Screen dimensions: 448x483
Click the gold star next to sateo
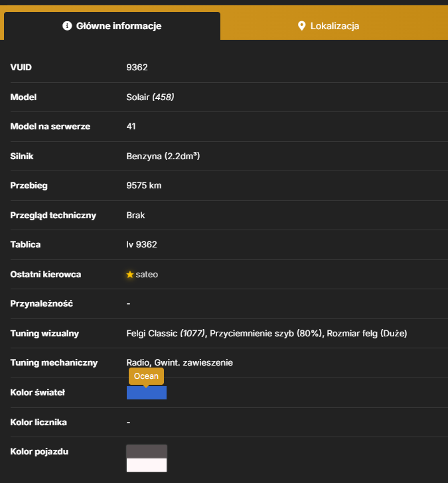[130, 274]
